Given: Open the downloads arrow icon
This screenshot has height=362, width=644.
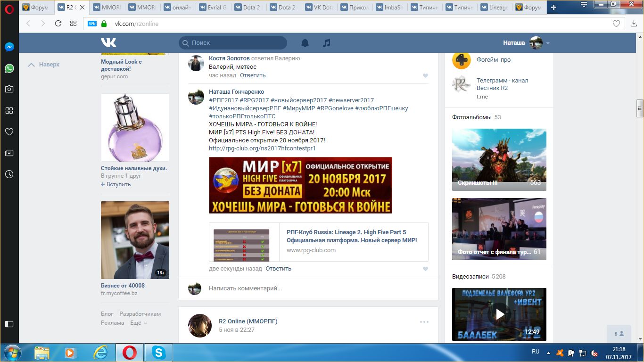Looking at the screenshot, I should (634, 24).
